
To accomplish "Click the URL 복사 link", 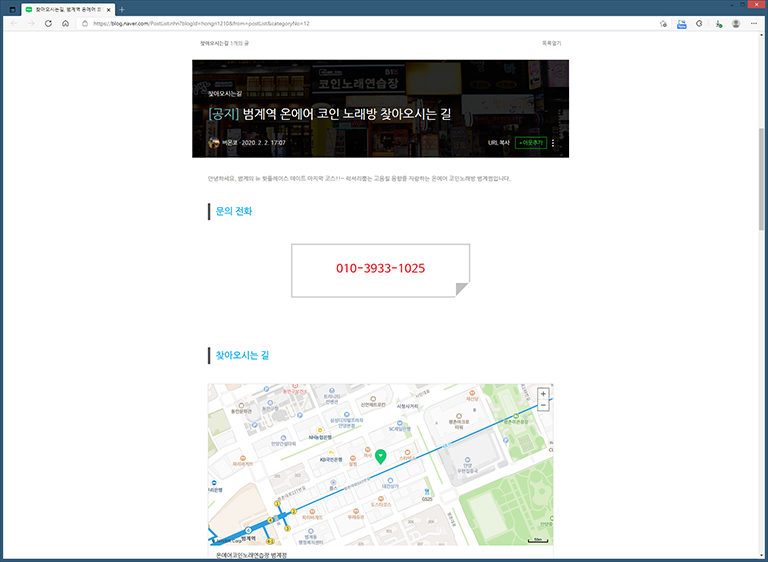I will (x=498, y=143).
